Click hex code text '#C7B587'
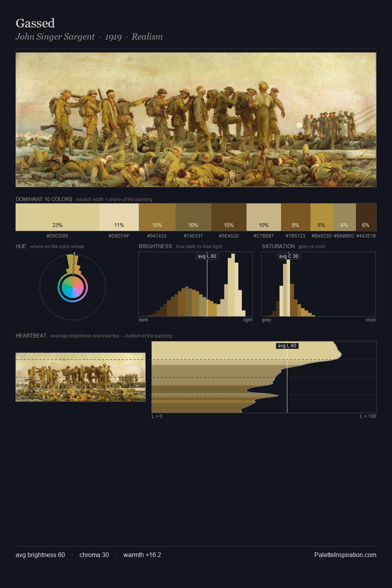This screenshot has width=392, height=588. pyautogui.click(x=264, y=236)
